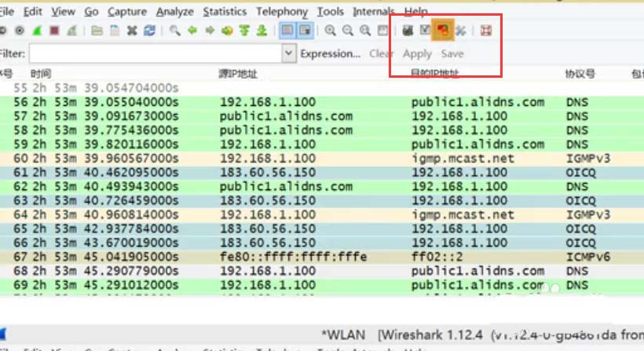644x351 pixels.
Task: Select packet 65 at 42.937784000s
Action: [x=322, y=229]
